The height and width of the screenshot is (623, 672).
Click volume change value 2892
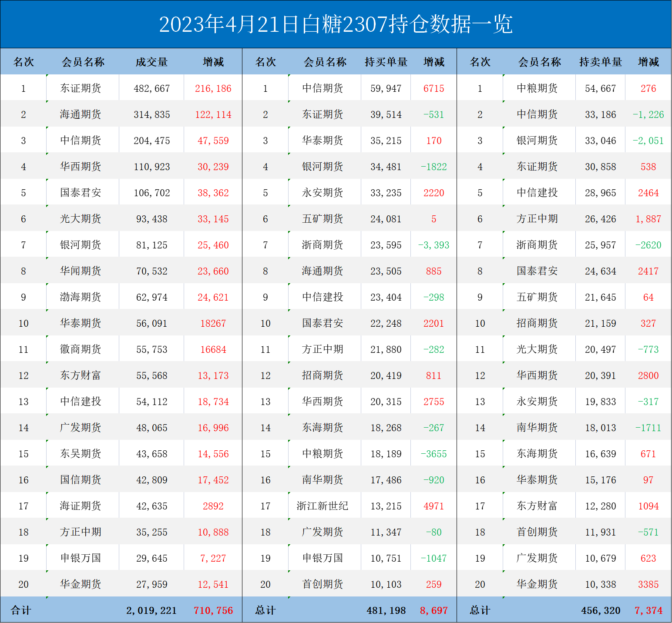(213, 506)
